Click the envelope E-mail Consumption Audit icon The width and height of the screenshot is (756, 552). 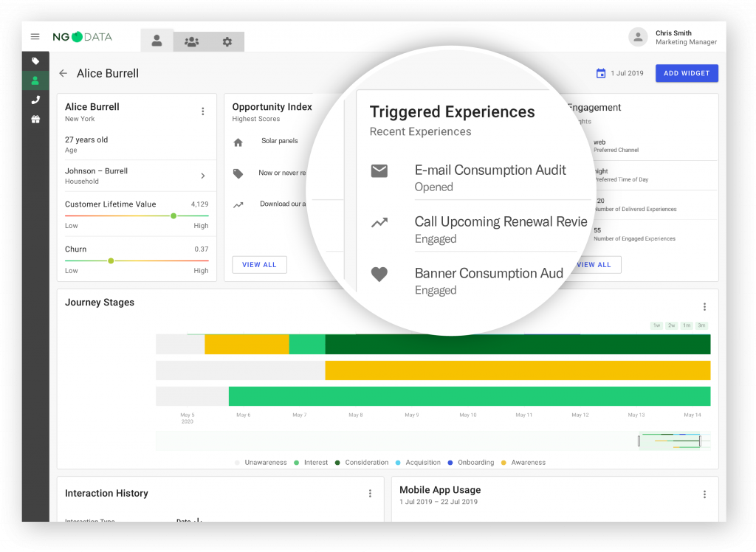(x=379, y=170)
